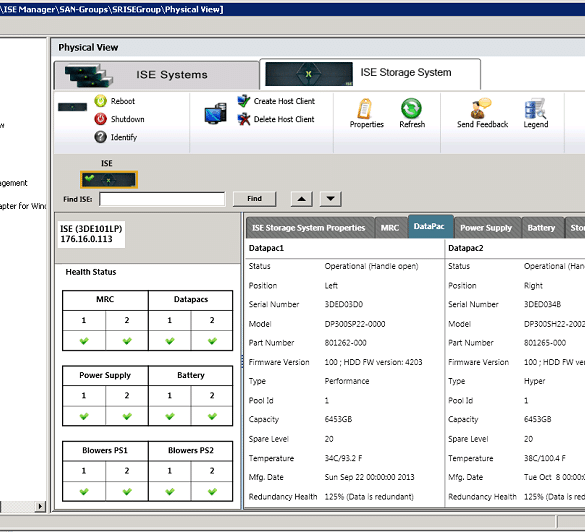Click the red Shutdown icon

pyautogui.click(x=100, y=119)
